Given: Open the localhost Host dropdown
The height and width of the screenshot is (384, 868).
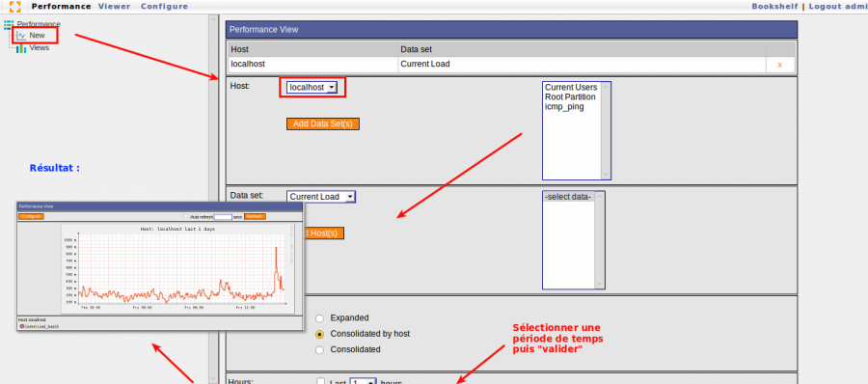Looking at the screenshot, I should [312, 88].
